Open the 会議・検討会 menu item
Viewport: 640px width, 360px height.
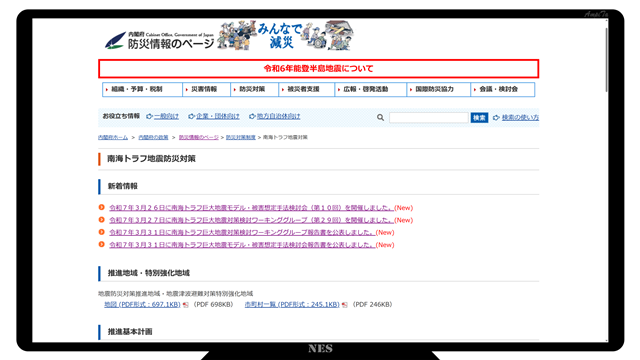502,89
